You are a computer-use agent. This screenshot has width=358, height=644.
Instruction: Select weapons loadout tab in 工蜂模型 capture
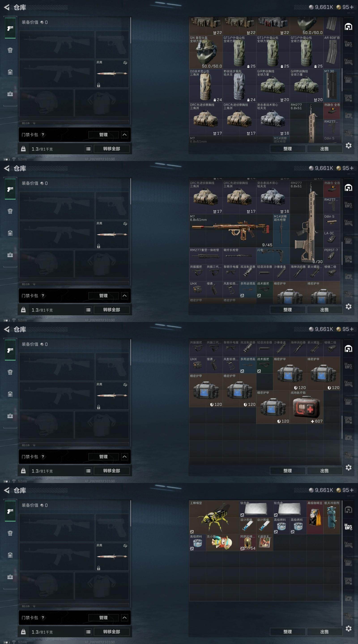(x=10, y=511)
